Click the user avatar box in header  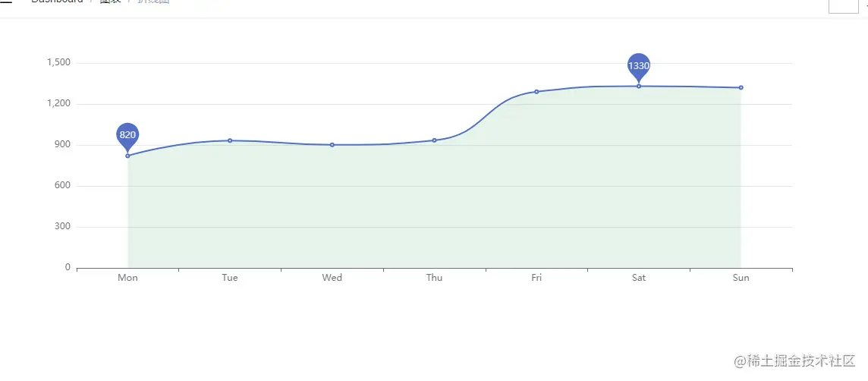(841, 5)
